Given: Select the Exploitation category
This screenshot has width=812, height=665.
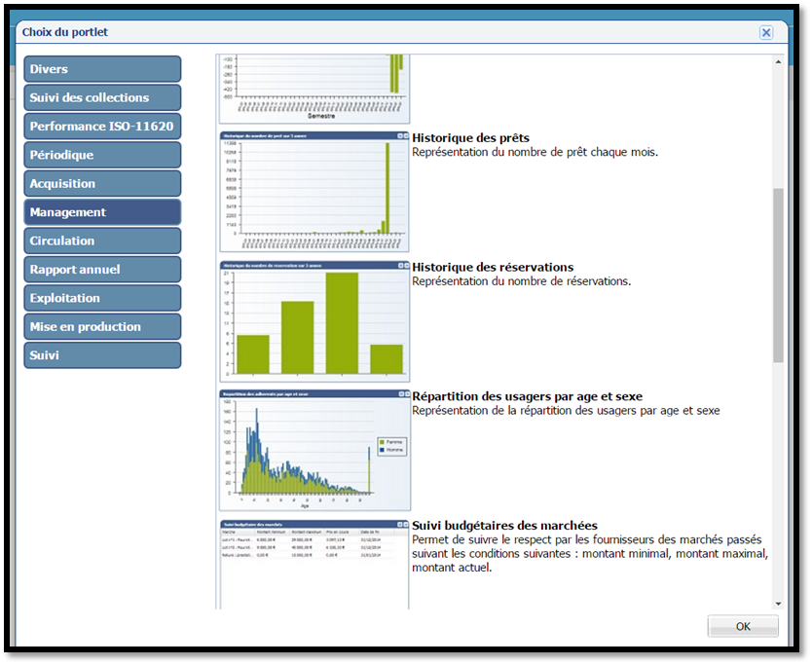Looking at the screenshot, I should (x=102, y=298).
